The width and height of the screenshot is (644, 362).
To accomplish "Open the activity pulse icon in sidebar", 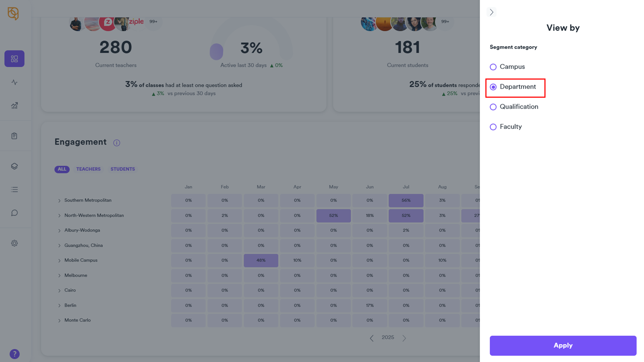I will tap(14, 82).
